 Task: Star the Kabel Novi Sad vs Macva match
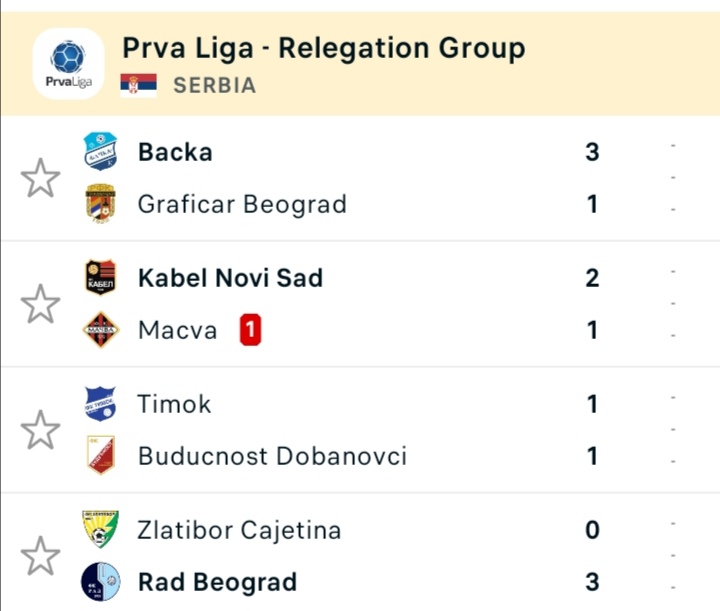[40, 304]
